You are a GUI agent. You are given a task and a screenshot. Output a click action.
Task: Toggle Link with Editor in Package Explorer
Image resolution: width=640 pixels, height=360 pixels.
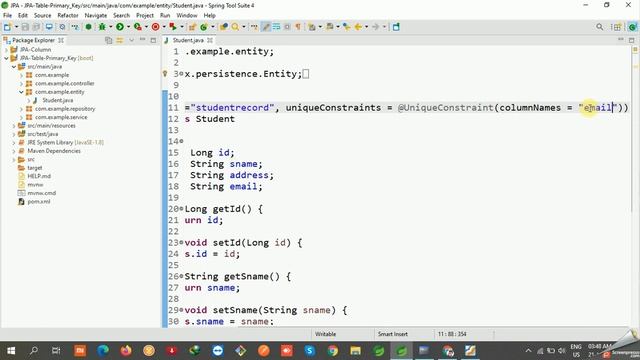pyautogui.click(x=120, y=40)
